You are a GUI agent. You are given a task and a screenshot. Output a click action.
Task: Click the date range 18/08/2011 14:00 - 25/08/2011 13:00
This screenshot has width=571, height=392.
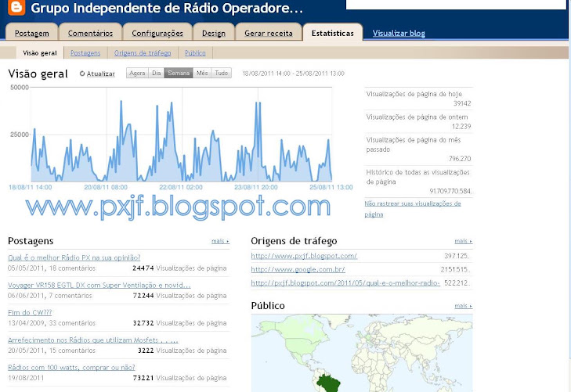tap(293, 74)
